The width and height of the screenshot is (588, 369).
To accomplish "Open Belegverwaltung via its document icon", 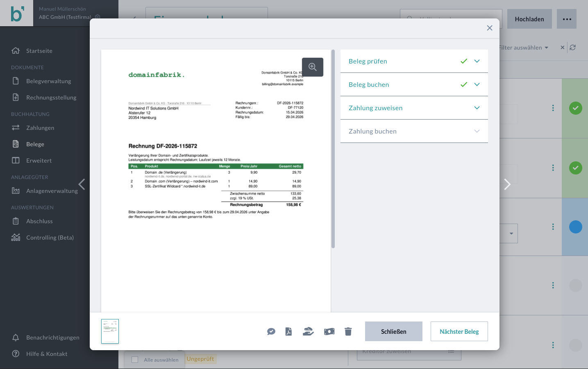I will (x=16, y=81).
